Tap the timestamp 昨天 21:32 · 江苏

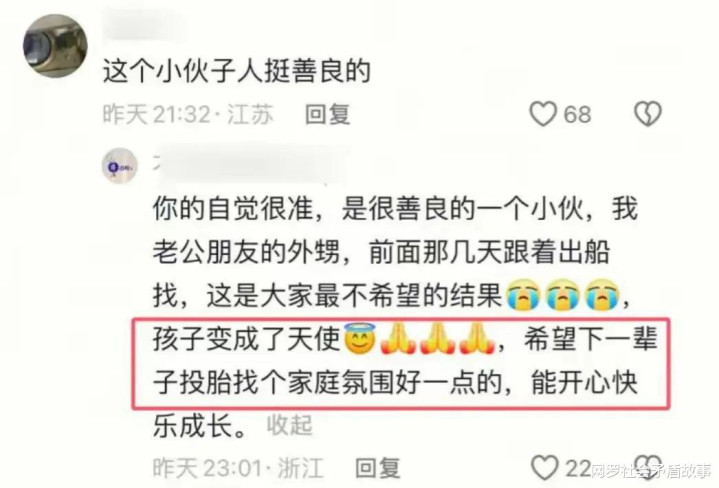(188, 114)
